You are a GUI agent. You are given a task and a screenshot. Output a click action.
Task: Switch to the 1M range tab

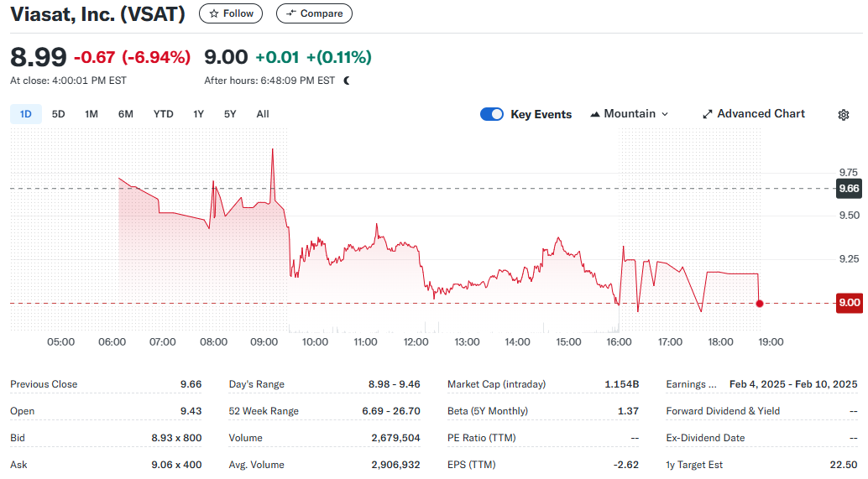pos(92,114)
